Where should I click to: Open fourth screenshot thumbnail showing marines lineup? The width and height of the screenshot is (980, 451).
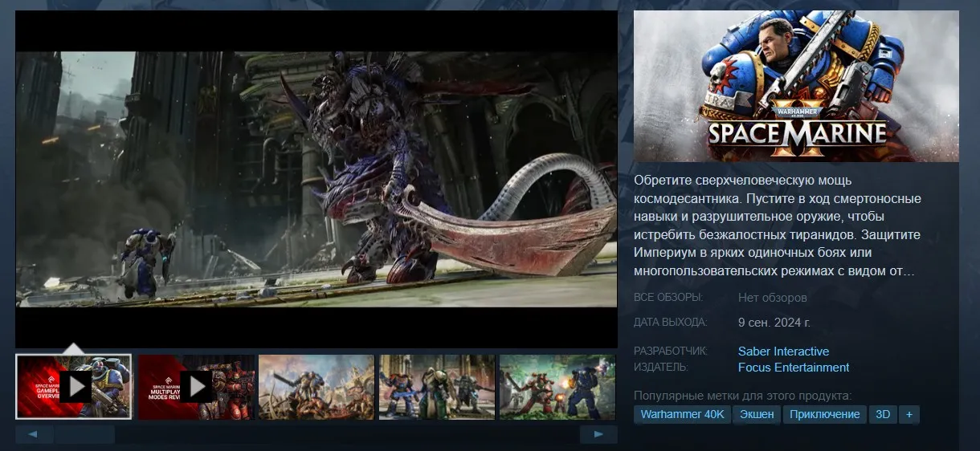click(x=437, y=387)
